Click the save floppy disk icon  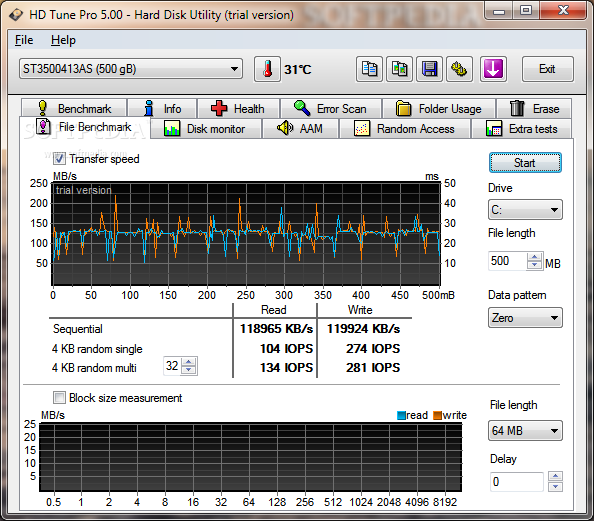(429, 69)
